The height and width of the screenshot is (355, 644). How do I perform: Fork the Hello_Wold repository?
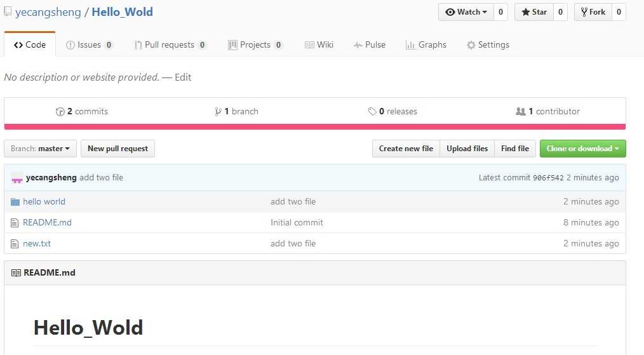tap(593, 12)
